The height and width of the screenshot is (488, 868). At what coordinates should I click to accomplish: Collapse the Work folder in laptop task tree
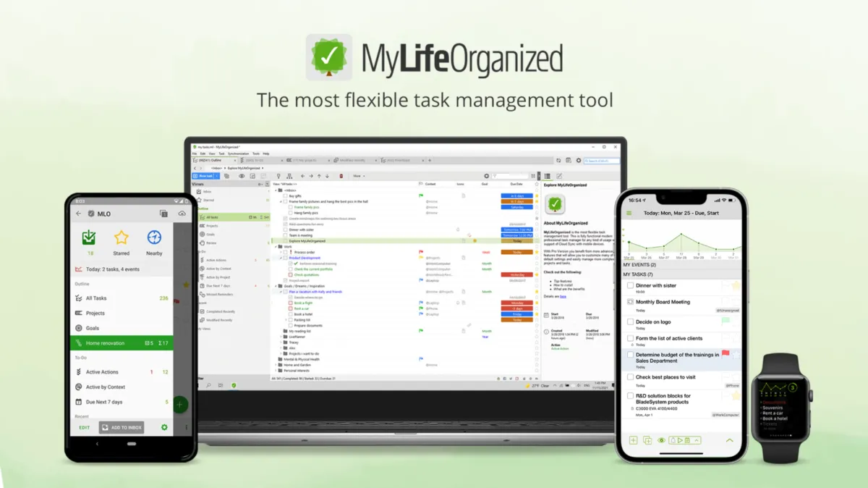[275, 247]
